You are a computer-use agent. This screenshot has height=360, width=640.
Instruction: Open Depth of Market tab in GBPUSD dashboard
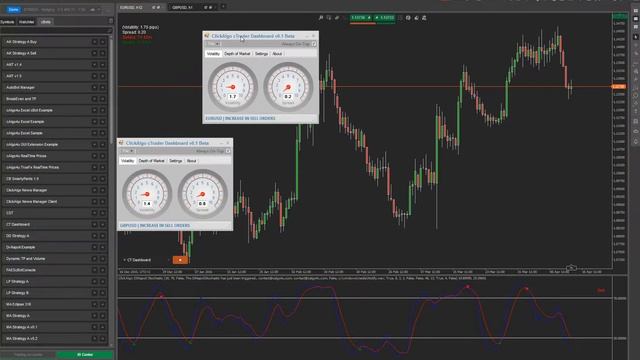coord(151,161)
